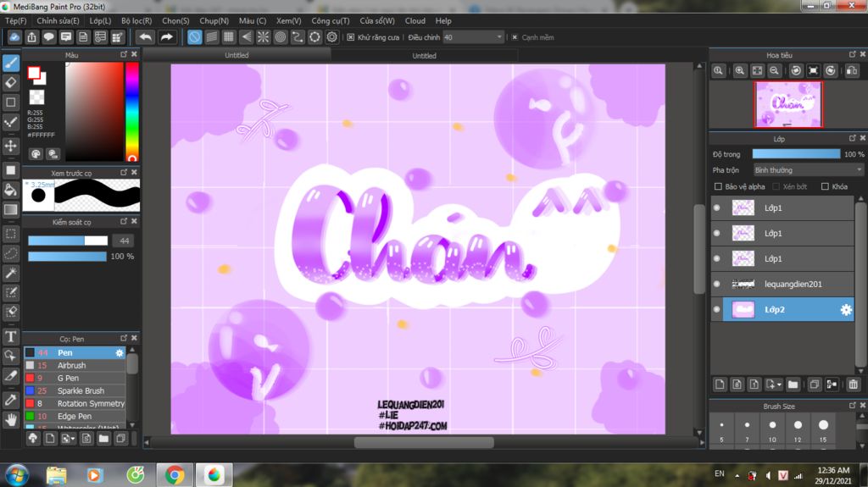868x487 pixels.
Task: Select the Brush tool in left toolbar
Action: click(x=11, y=63)
